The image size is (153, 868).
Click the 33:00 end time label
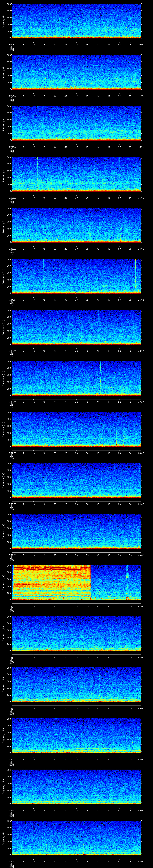141,198
